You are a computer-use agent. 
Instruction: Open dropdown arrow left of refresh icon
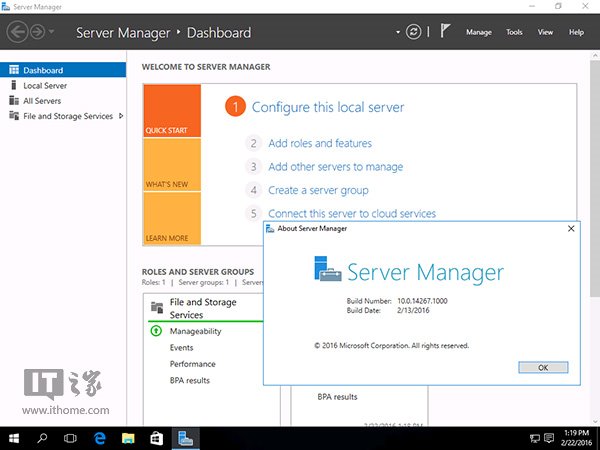coord(398,32)
